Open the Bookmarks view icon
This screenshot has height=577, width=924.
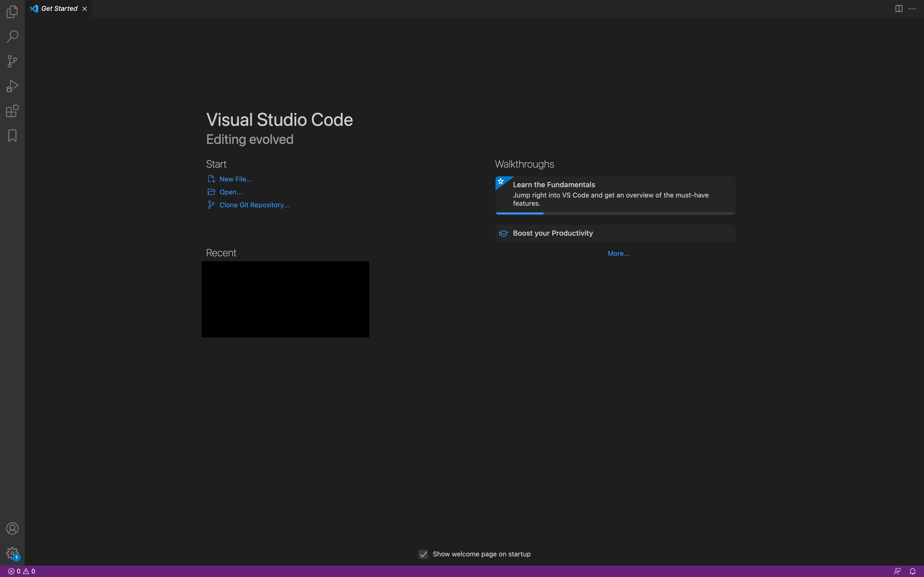point(12,135)
